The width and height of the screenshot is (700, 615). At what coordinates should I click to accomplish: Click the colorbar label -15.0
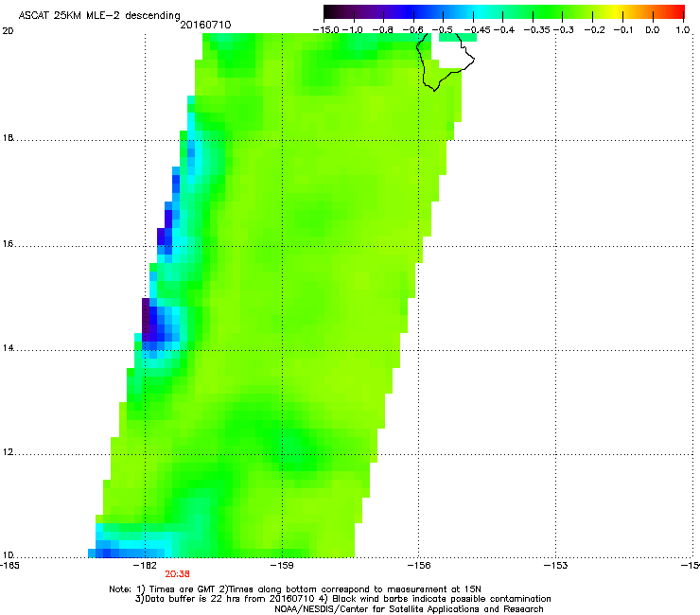326,30
